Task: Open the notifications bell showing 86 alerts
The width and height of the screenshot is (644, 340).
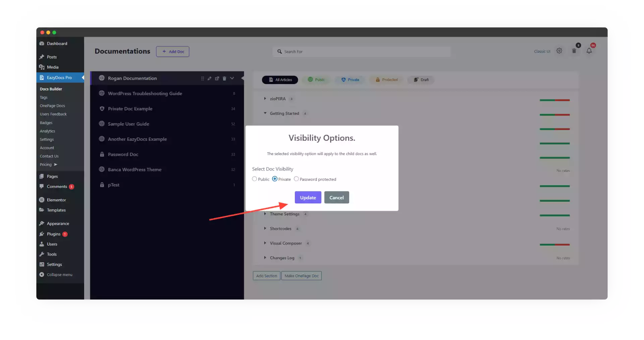Action: click(590, 51)
